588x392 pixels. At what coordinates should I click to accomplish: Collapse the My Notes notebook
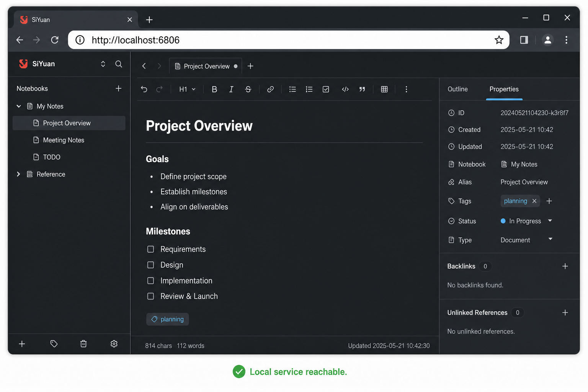(18, 106)
